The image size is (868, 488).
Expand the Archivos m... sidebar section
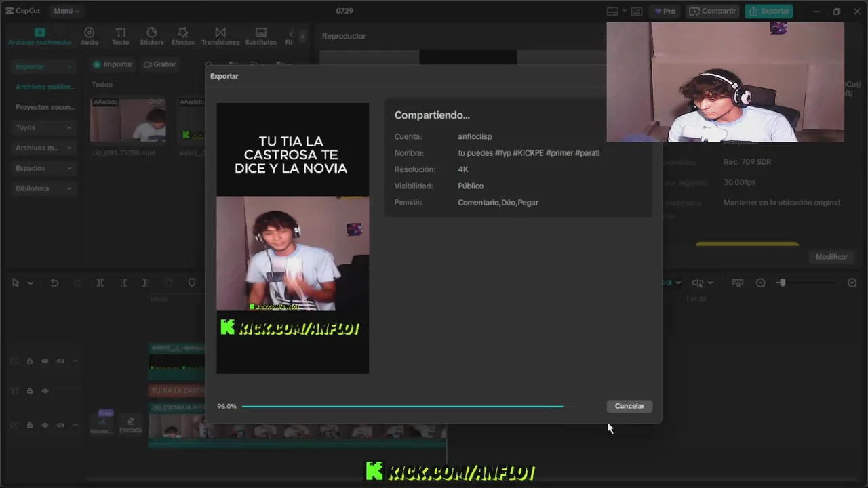pos(43,148)
